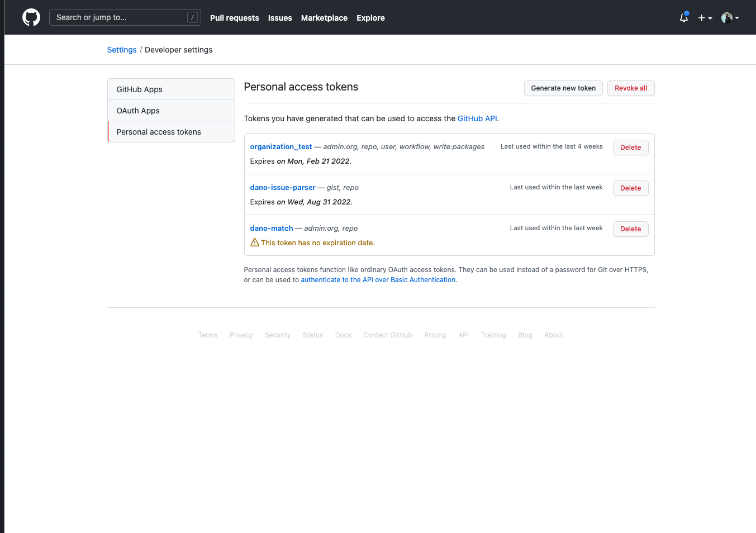Screen dimensions: 756x533
Task: Delete the dano-issue-parser token
Action: [630, 188]
